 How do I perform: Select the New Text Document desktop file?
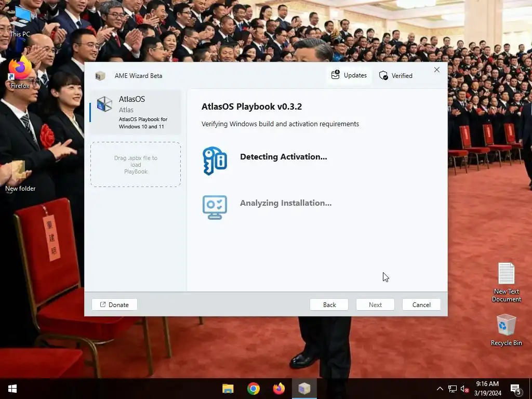coord(506,282)
